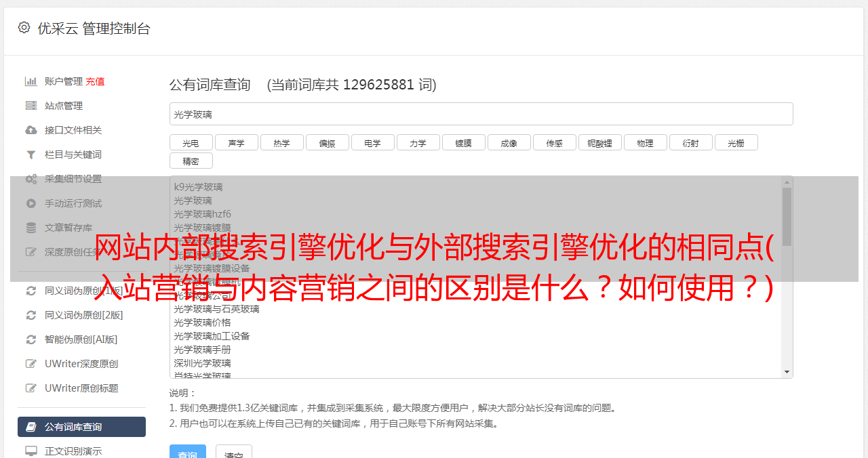The width and height of the screenshot is (868, 458).
Task: Click the 同义词伪原创[2版] refresh icon
Action: tap(31, 315)
